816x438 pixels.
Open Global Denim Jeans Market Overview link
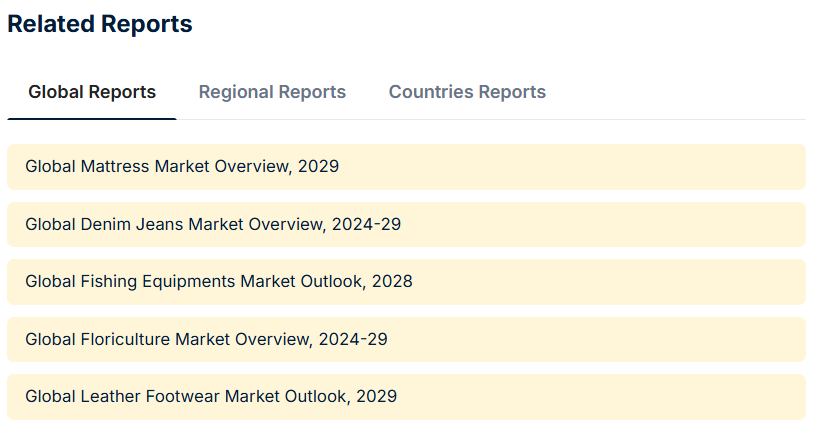click(213, 224)
